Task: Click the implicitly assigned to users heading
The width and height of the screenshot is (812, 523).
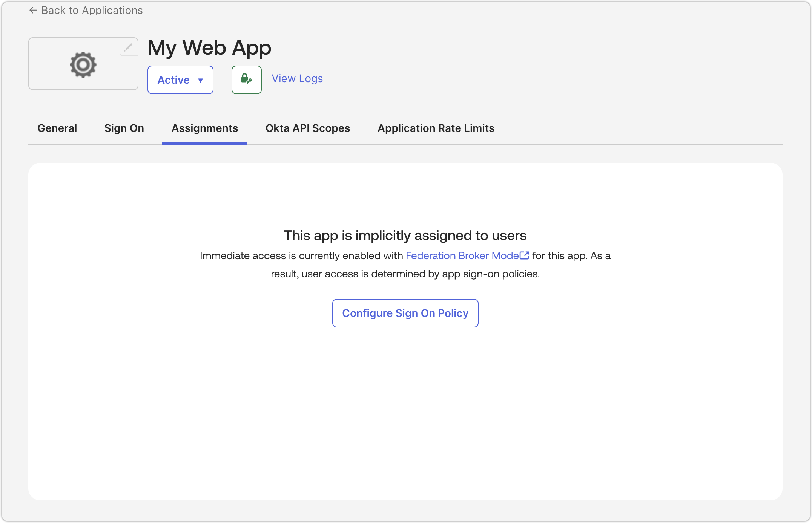Action: click(405, 236)
